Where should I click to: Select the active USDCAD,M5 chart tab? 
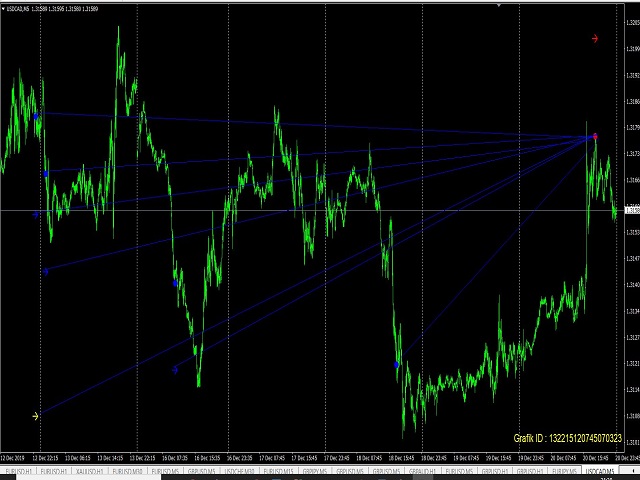coord(600,471)
